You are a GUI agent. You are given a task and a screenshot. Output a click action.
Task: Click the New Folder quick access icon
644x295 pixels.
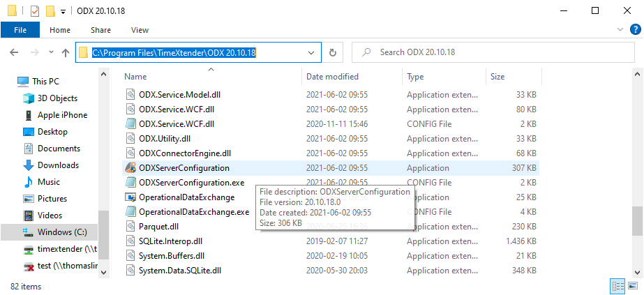click(x=50, y=10)
